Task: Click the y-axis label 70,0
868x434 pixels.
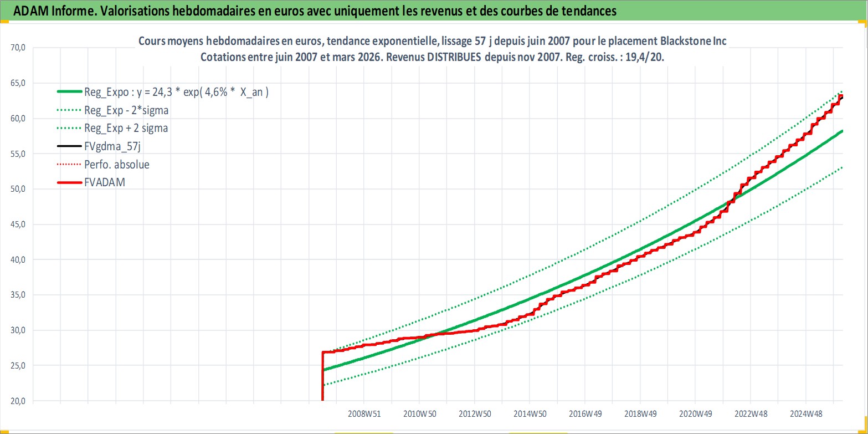Action: coord(18,48)
